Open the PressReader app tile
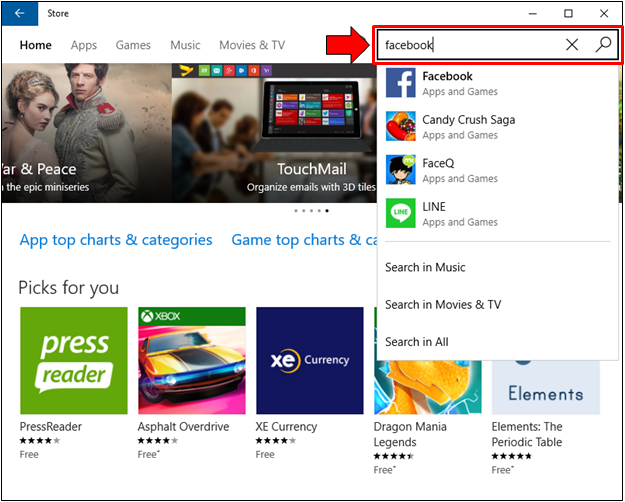The height and width of the screenshot is (502, 625). coord(74,360)
